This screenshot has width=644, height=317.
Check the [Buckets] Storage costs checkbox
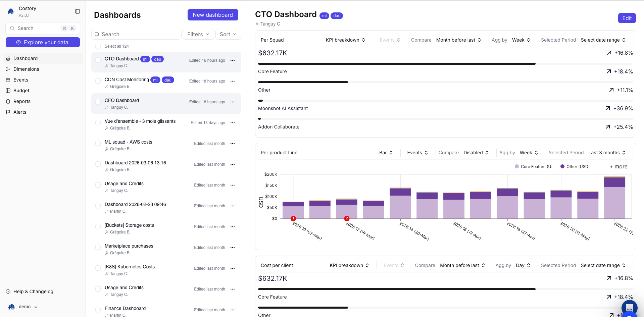tap(98, 227)
